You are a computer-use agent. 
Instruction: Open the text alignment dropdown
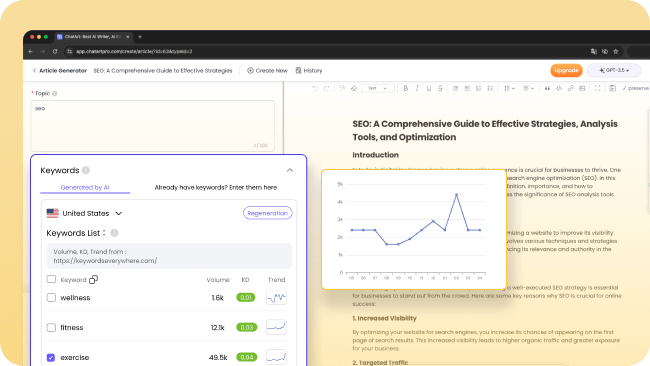pos(528,88)
